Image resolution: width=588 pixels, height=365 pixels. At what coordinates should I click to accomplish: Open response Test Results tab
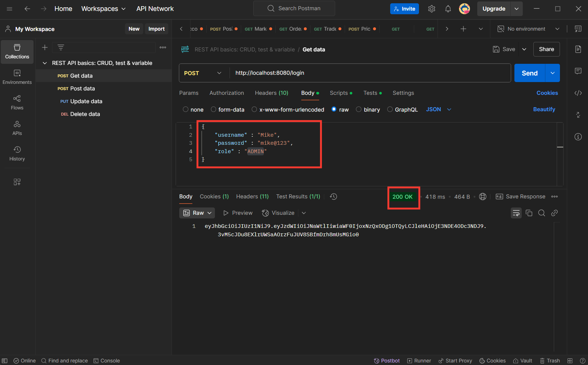(x=298, y=197)
